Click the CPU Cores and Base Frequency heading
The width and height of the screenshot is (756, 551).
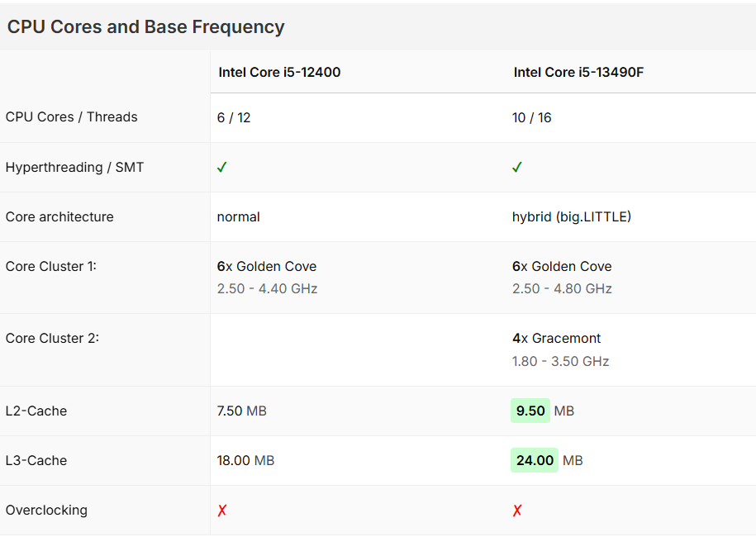pyautogui.click(x=145, y=26)
